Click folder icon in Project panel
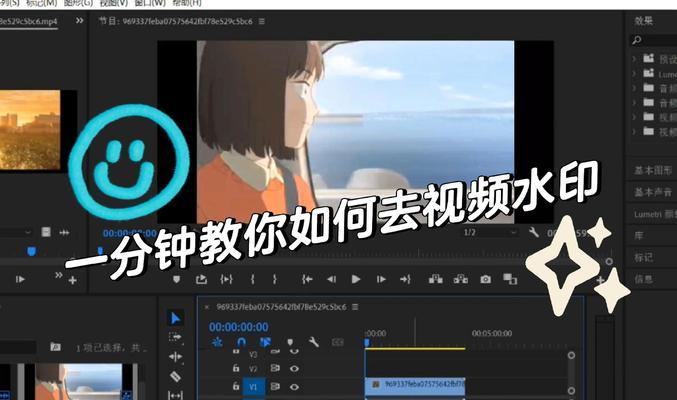This screenshot has height=400, width=677. 55,346
